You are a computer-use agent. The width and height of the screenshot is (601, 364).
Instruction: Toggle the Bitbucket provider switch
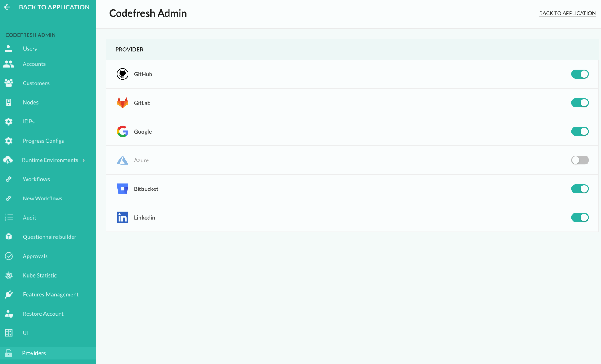(580, 189)
